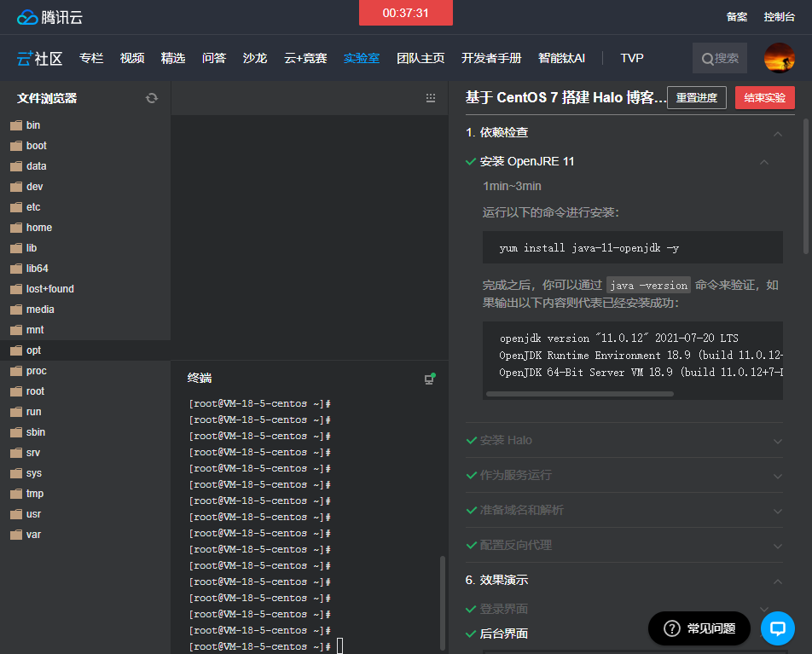
Task: Click the terminal connection status icon
Action: [430, 379]
